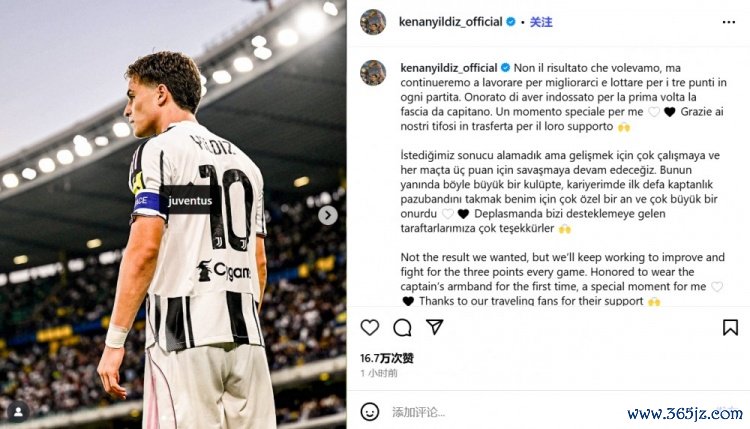The height and width of the screenshot is (429, 750).
Task: Click the profile avatar beside the caption
Action: click(x=373, y=72)
